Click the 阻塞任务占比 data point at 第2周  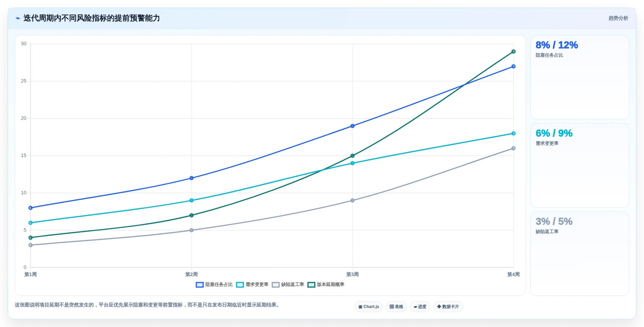pyautogui.click(x=191, y=178)
